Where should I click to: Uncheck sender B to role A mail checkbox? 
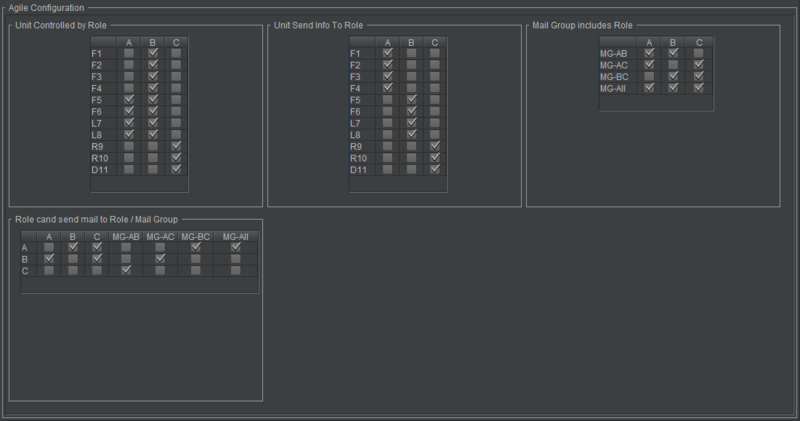click(x=49, y=259)
